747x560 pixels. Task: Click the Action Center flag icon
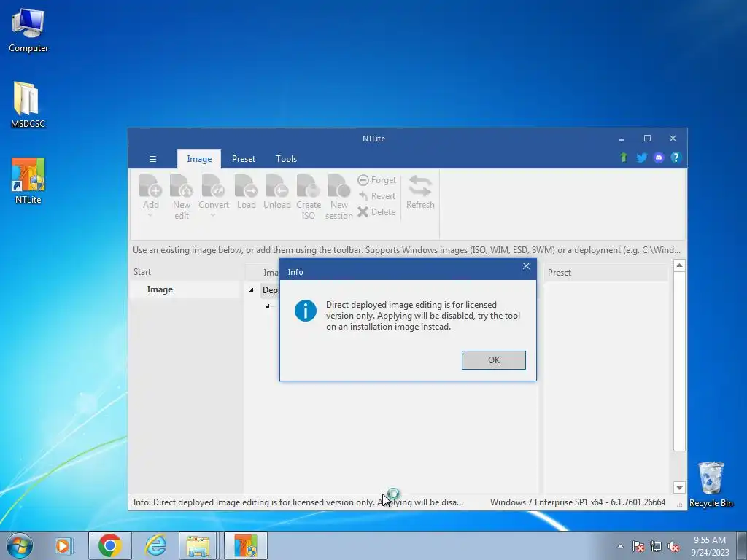coord(638,546)
